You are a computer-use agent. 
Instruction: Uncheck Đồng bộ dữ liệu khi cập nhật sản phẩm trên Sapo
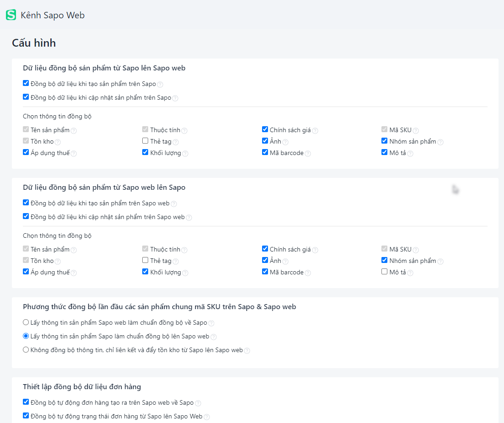(x=26, y=97)
